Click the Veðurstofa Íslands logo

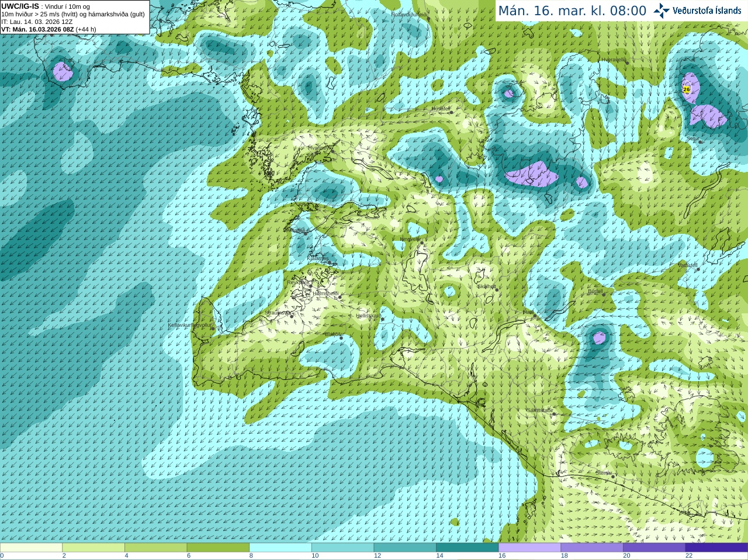[697, 11]
